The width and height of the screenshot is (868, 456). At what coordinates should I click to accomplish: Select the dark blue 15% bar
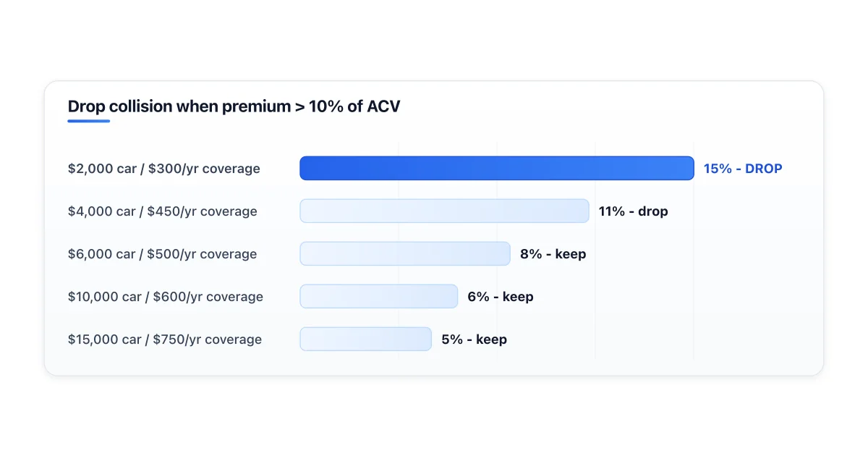(497, 169)
